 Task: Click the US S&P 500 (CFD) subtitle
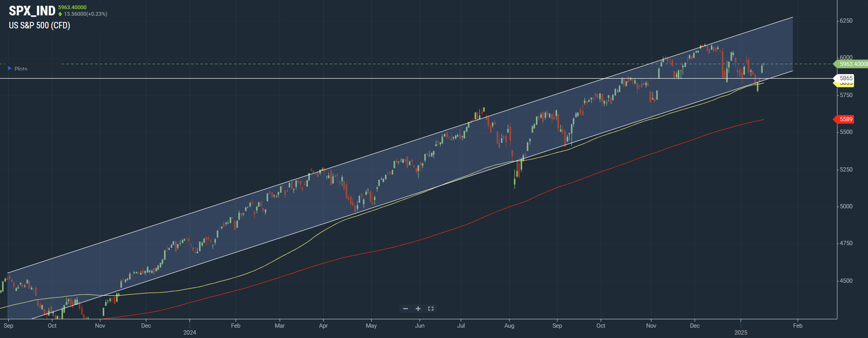pos(39,25)
